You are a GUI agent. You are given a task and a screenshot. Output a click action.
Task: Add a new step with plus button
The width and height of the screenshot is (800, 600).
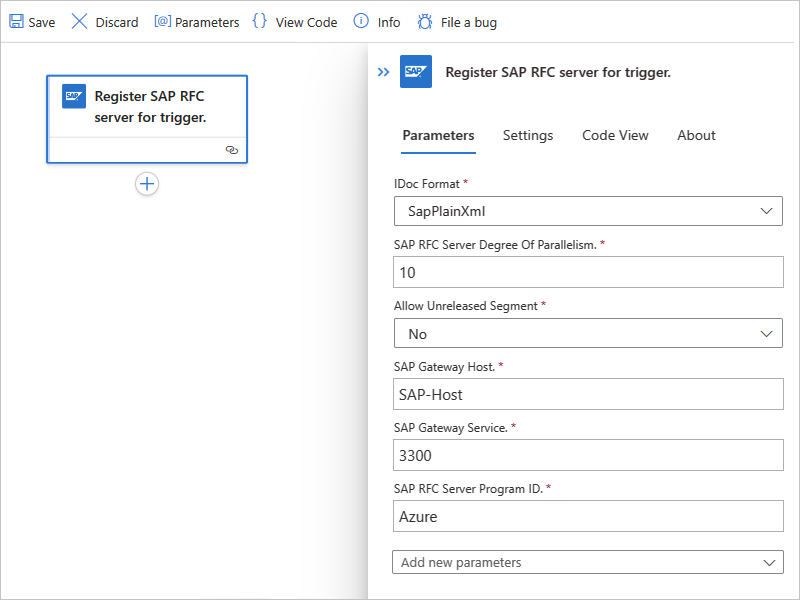tap(147, 184)
